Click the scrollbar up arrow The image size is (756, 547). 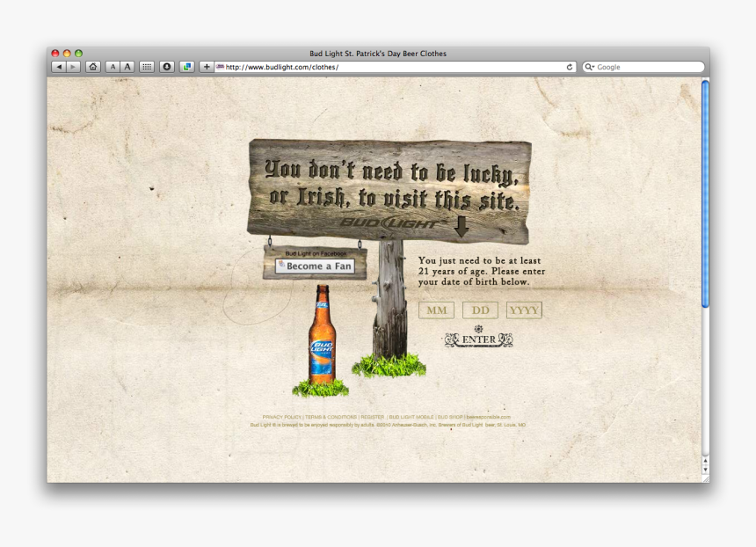(x=705, y=461)
